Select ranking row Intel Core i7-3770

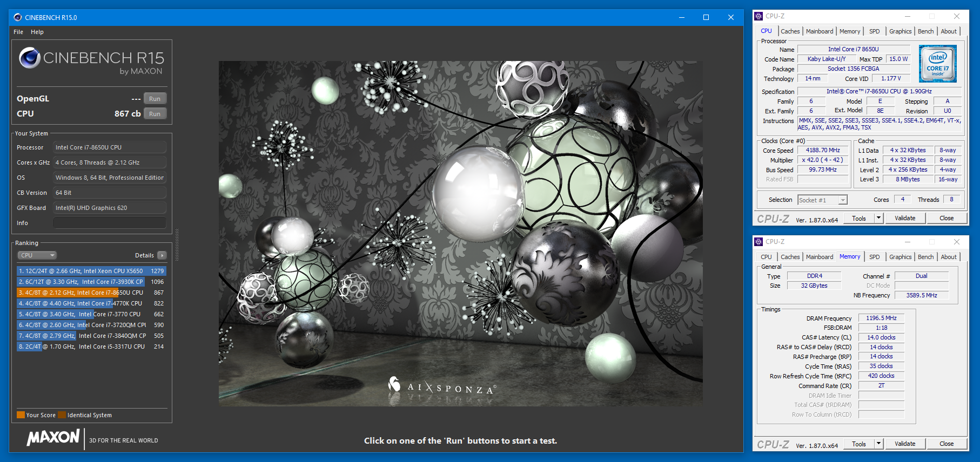(91, 314)
